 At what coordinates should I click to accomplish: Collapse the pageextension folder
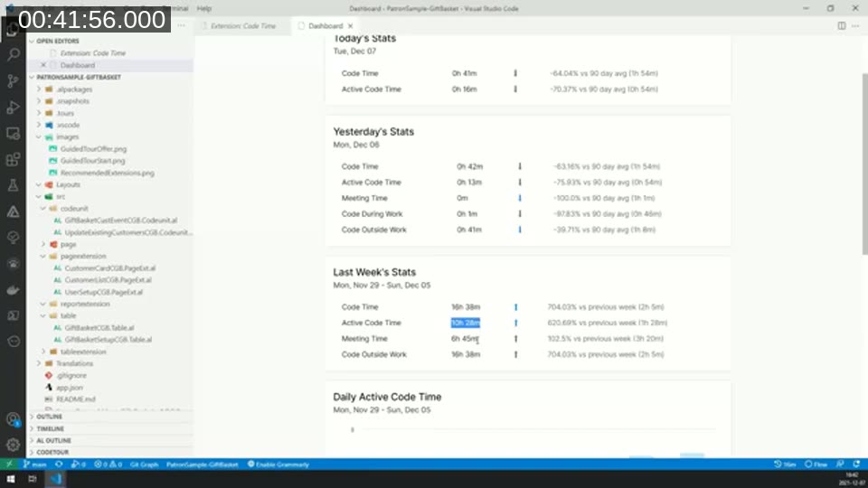click(43, 256)
